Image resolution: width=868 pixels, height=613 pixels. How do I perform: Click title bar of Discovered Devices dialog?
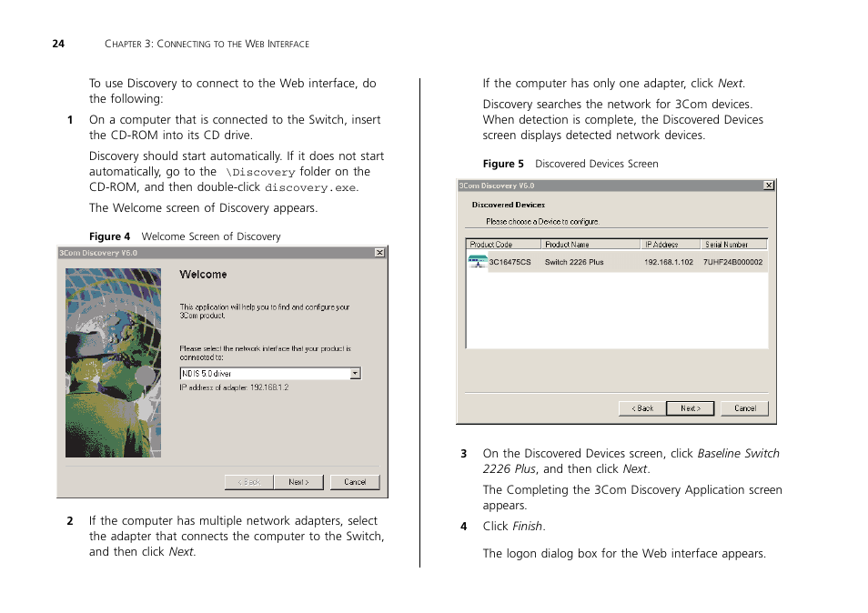click(x=616, y=186)
